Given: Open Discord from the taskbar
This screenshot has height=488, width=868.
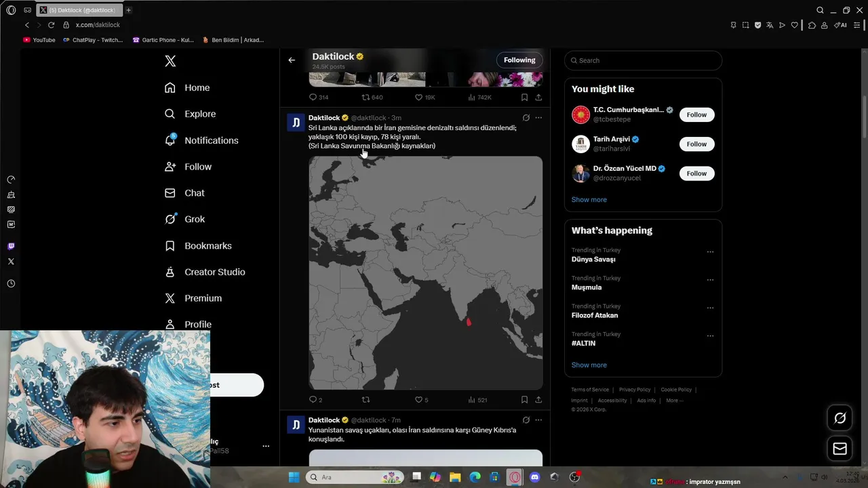Looking at the screenshot, I should coord(535,477).
